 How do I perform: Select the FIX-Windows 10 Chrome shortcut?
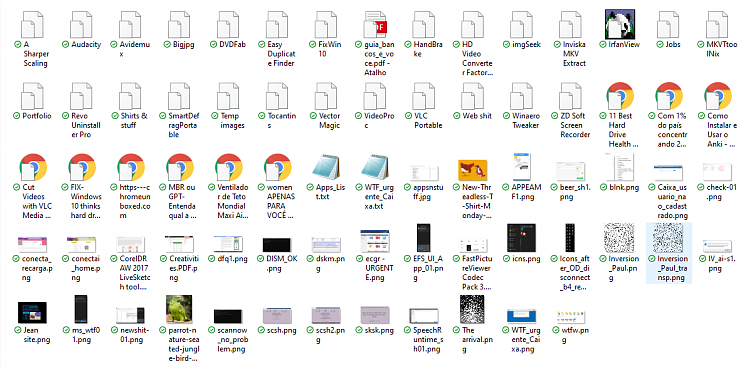point(81,168)
